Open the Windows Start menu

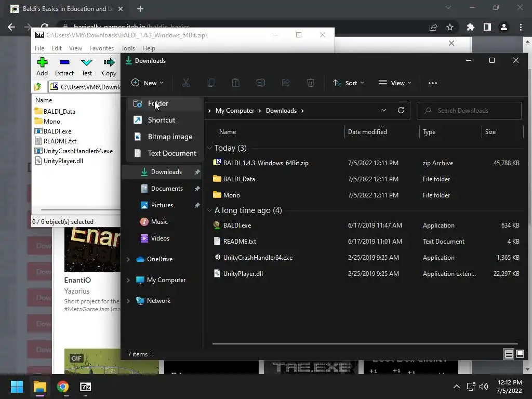[x=17, y=387]
